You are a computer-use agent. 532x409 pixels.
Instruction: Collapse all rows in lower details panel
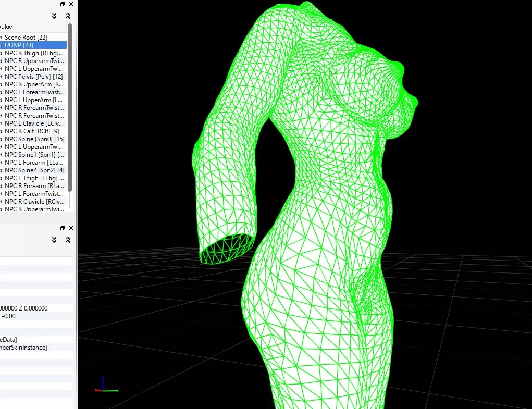(68, 240)
